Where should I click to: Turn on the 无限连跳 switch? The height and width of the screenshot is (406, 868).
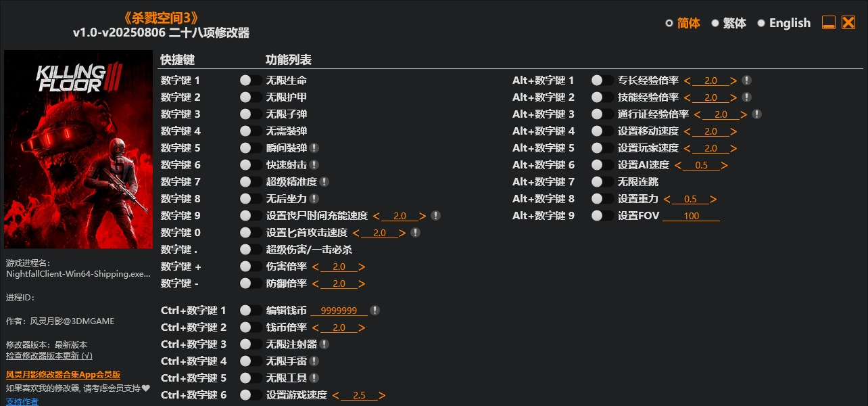click(602, 182)
